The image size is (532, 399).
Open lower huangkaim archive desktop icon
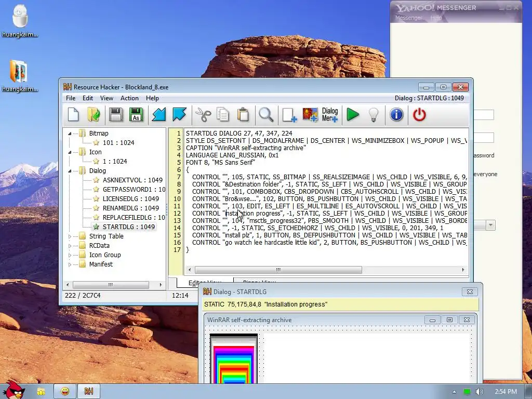point(20,76)
